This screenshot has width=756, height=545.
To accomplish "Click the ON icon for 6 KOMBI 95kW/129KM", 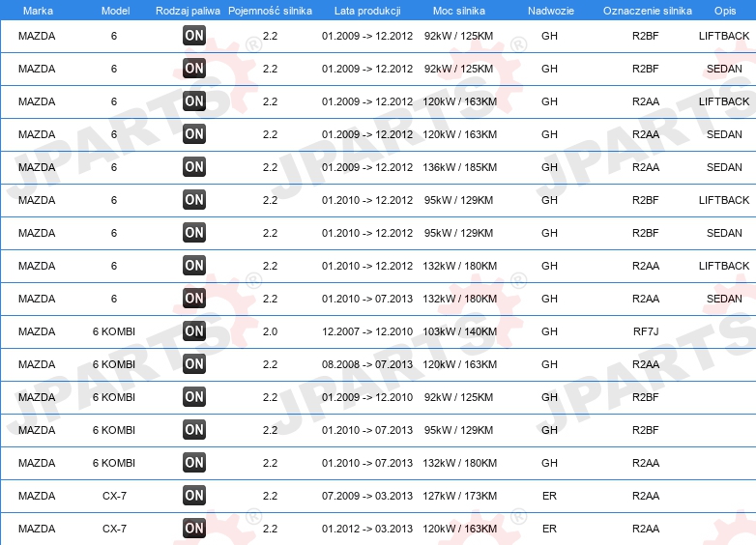I will click(194, 429).
